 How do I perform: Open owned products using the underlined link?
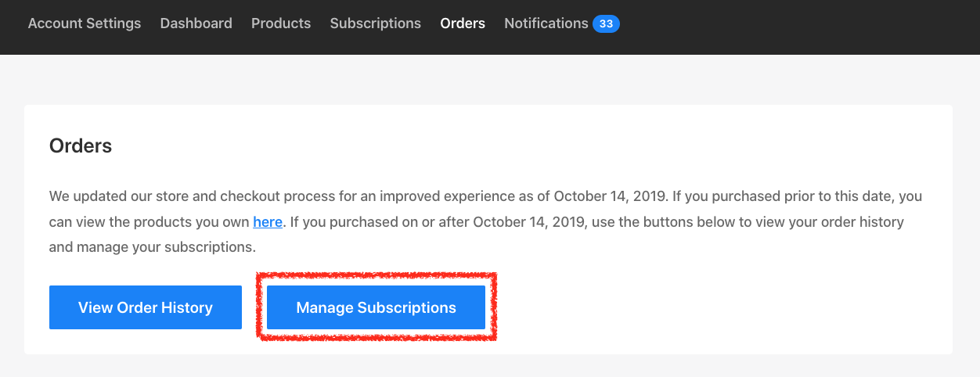click(268, 222)
